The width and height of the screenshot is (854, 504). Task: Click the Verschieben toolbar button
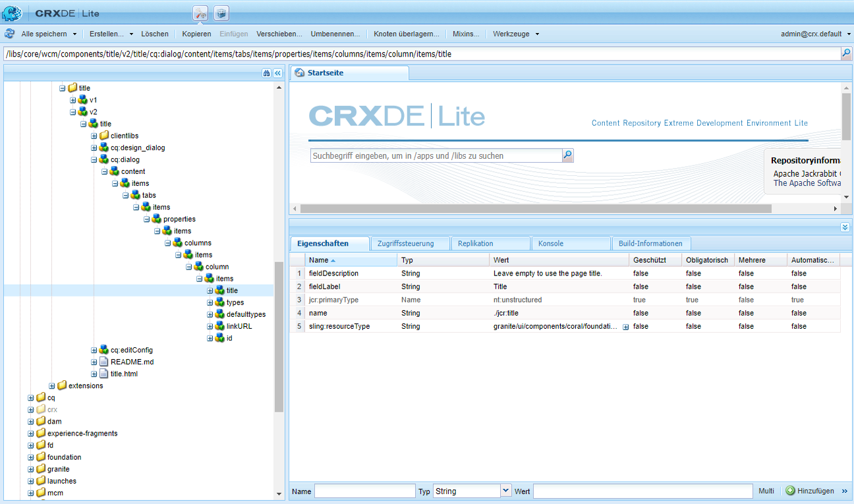tap(279, 34)
